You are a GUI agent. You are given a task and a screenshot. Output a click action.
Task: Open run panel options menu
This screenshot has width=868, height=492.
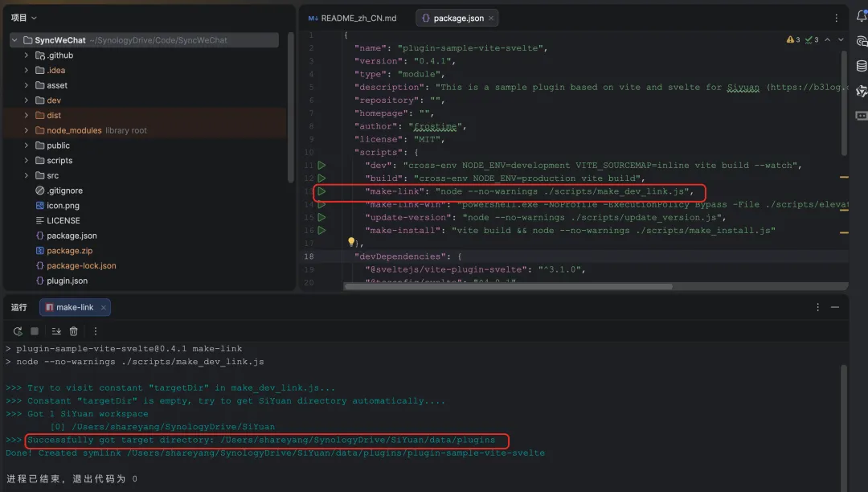[x=817, y=307]
